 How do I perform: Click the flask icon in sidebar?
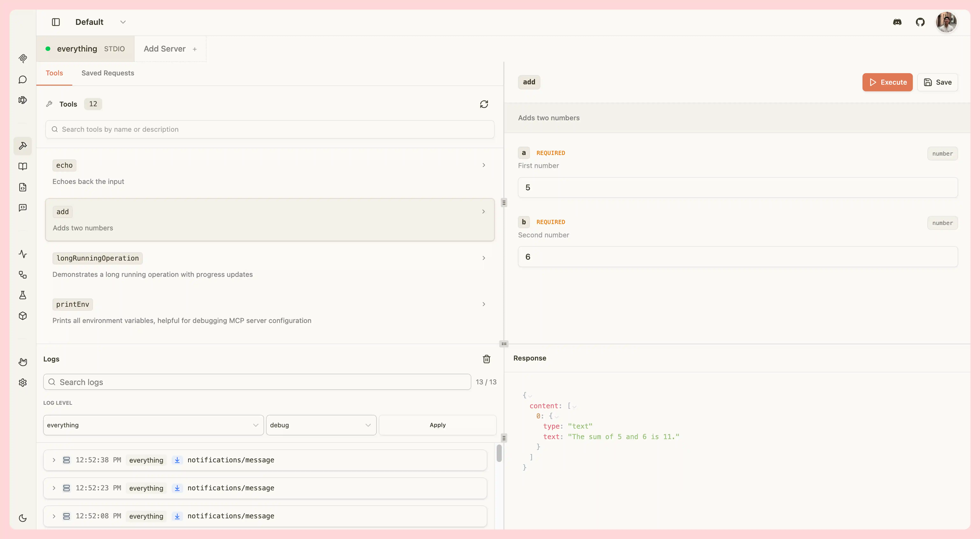[x=23, y=295]
